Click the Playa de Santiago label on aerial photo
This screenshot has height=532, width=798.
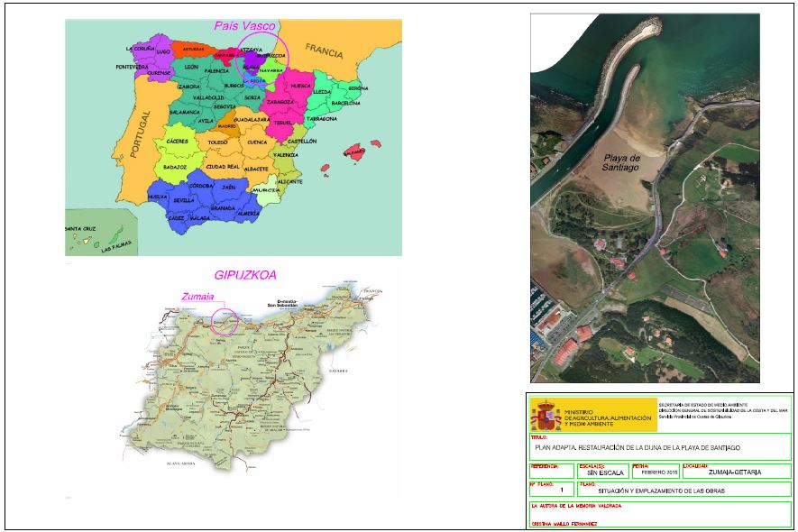(x=622, y=162)
